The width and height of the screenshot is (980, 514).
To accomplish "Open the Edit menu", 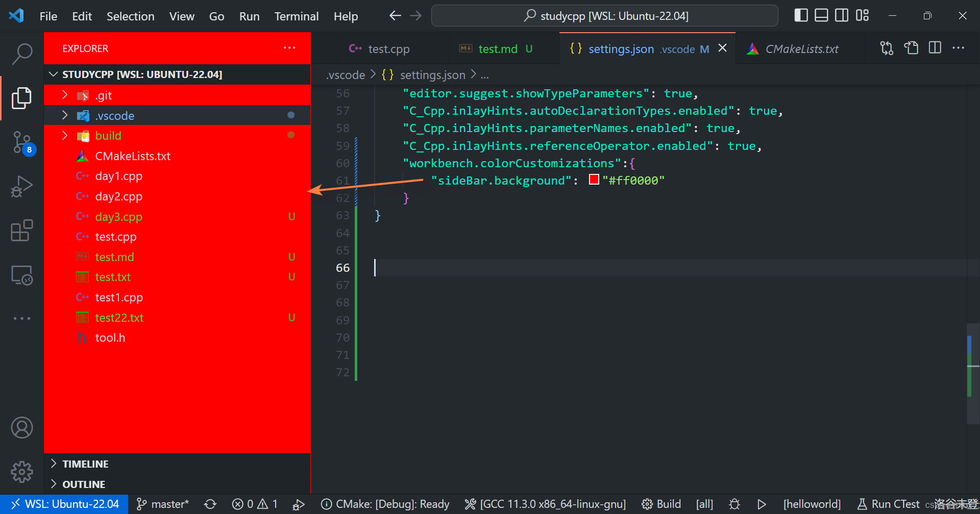I will pyautogui.click(x=82, y=16).
